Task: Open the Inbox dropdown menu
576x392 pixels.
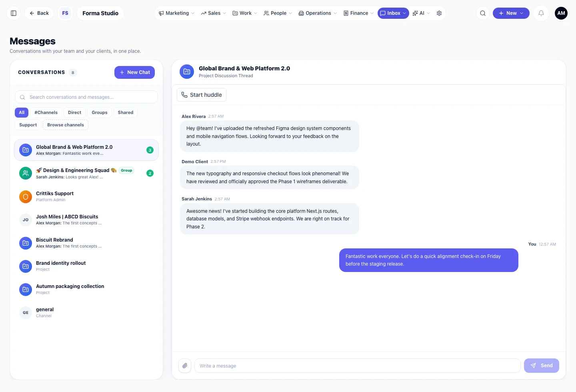Action: 393,13
